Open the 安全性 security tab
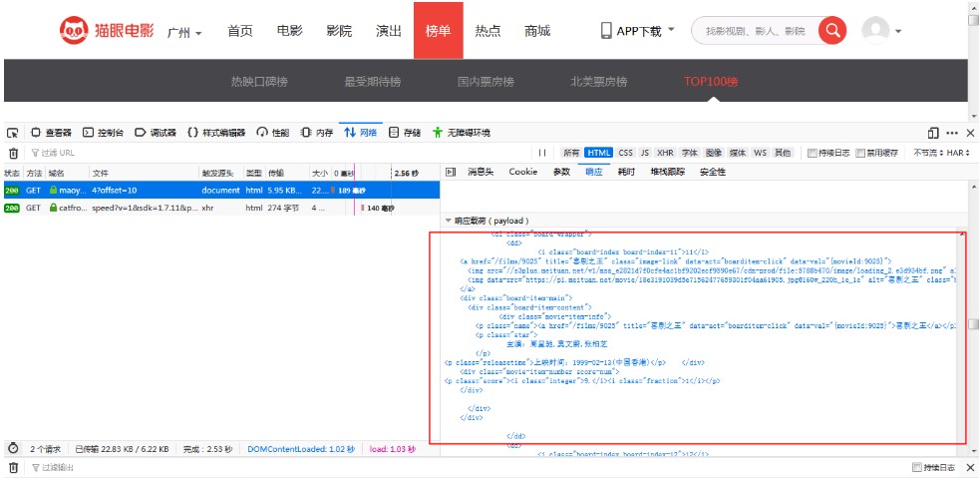The height and width of the screenshot is (478, 980). click(713, 172)
